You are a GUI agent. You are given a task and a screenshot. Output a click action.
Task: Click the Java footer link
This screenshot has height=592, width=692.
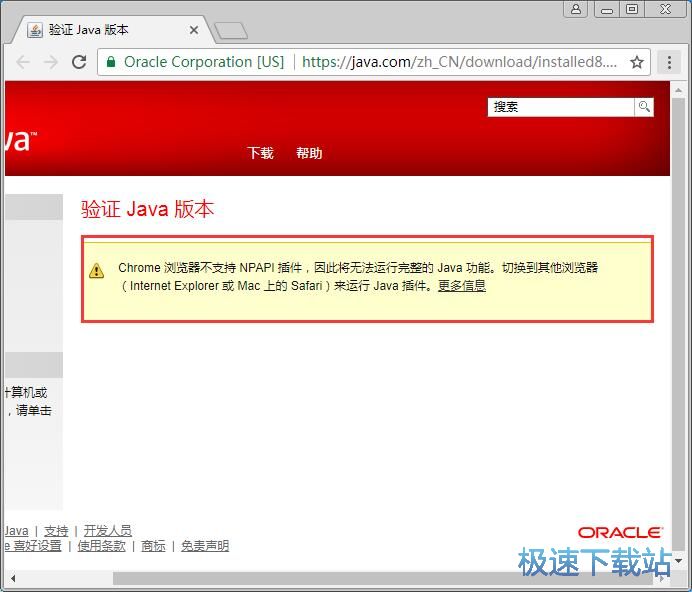pyautogui.click(x=17, y=530)
